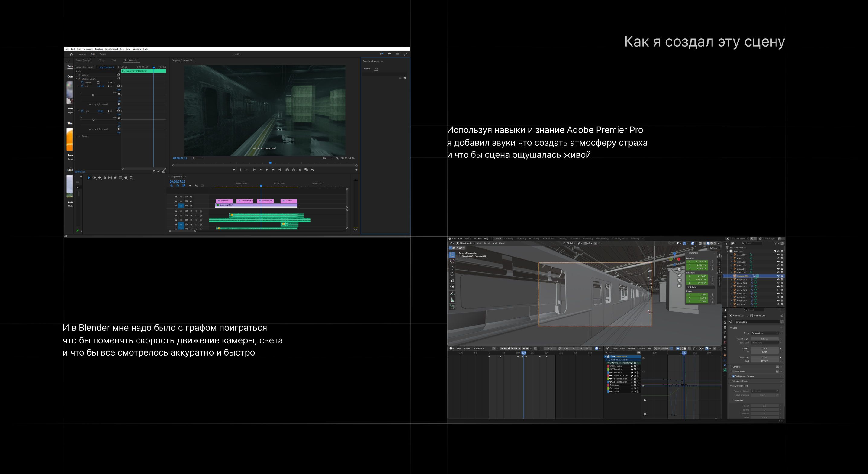Select Blender Measure tool
Screen dimensions: 868x474
452,300
